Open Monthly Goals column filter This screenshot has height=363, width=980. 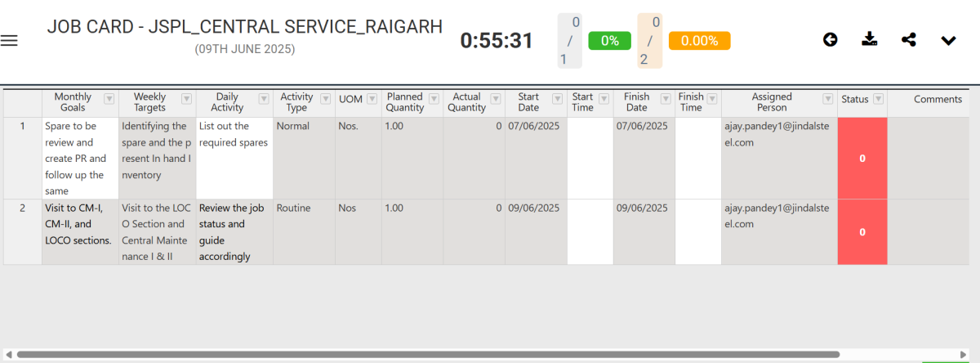pyautogui.click(x=110, y=99)
